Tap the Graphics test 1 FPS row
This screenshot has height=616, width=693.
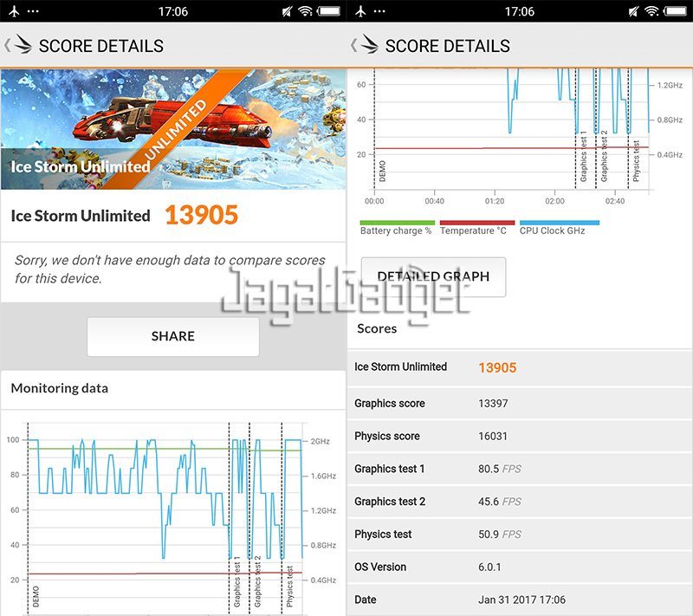520,469
